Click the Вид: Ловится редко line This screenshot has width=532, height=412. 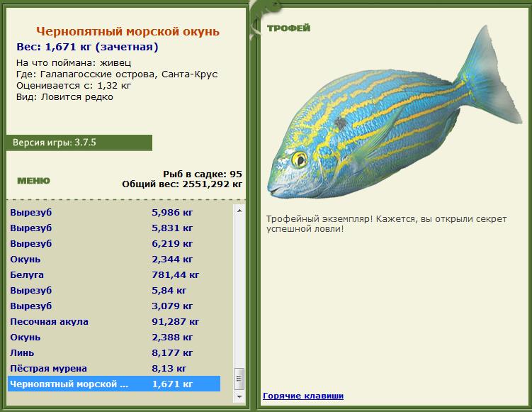tap(64, 97)
